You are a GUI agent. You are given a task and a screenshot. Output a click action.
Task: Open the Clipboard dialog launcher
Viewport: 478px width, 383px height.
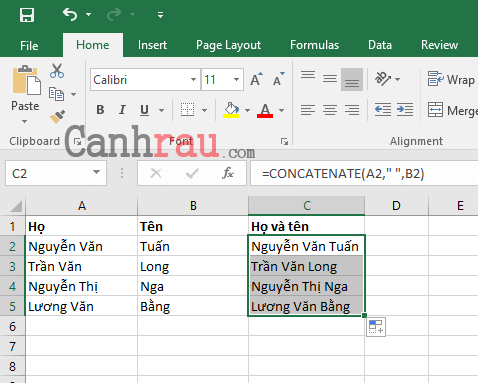(x=78, y=142)
